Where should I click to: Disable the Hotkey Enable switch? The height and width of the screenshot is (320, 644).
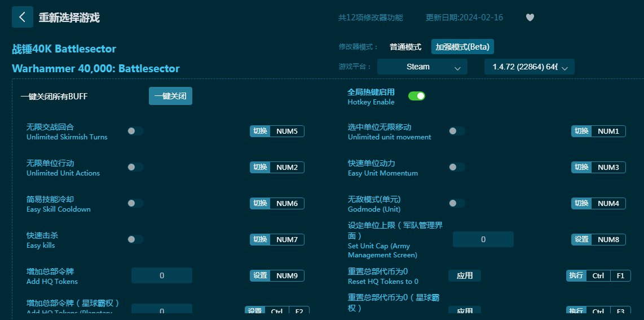click(417, 96)
